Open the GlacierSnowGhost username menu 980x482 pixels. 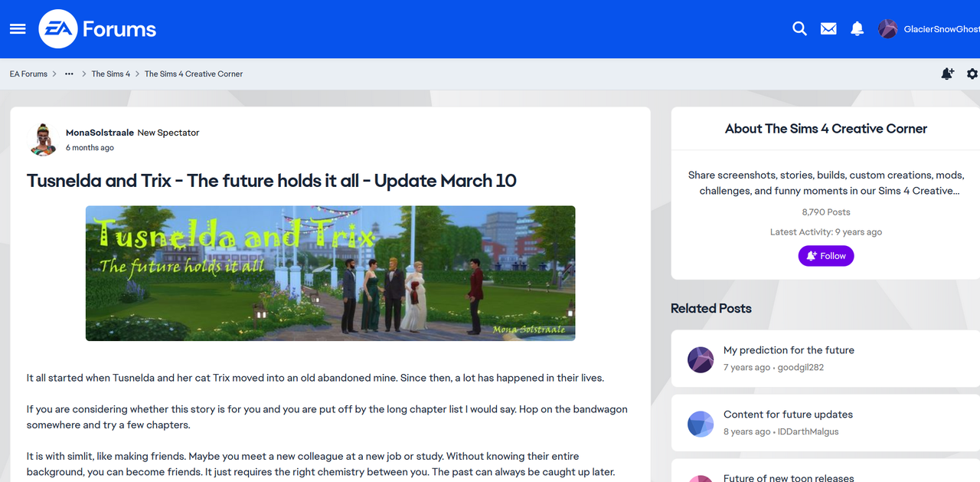click(942, 29)
